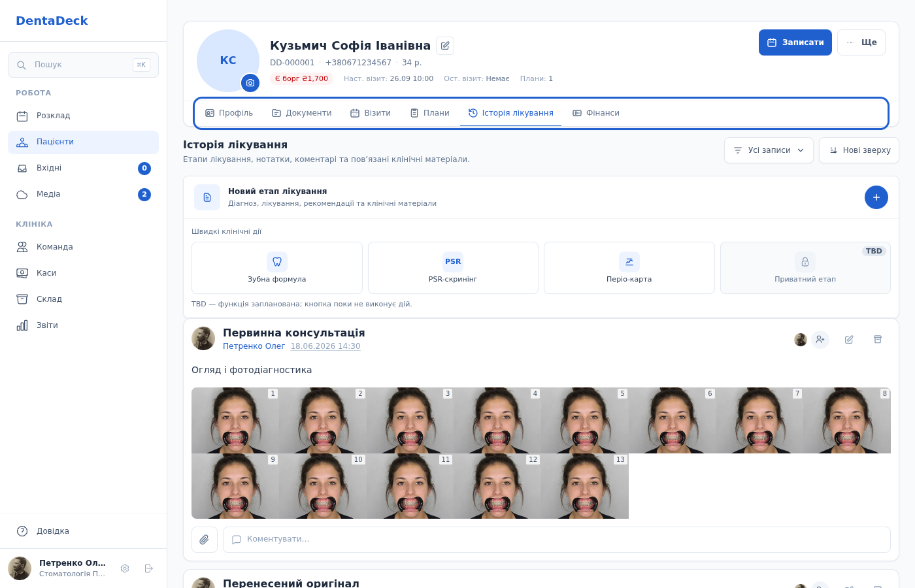Open the Зубна формула quick action
915x588 pixels.
(x=277, y=268)
